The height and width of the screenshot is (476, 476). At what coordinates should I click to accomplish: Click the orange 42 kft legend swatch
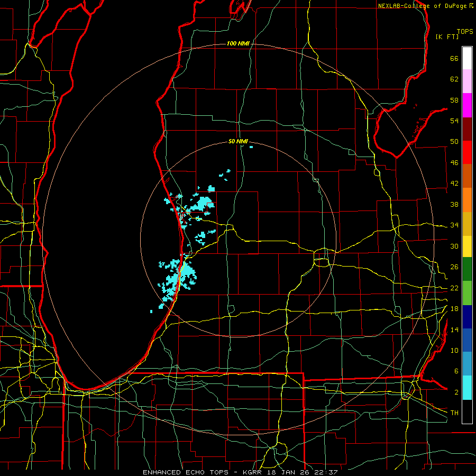(467, 200)
